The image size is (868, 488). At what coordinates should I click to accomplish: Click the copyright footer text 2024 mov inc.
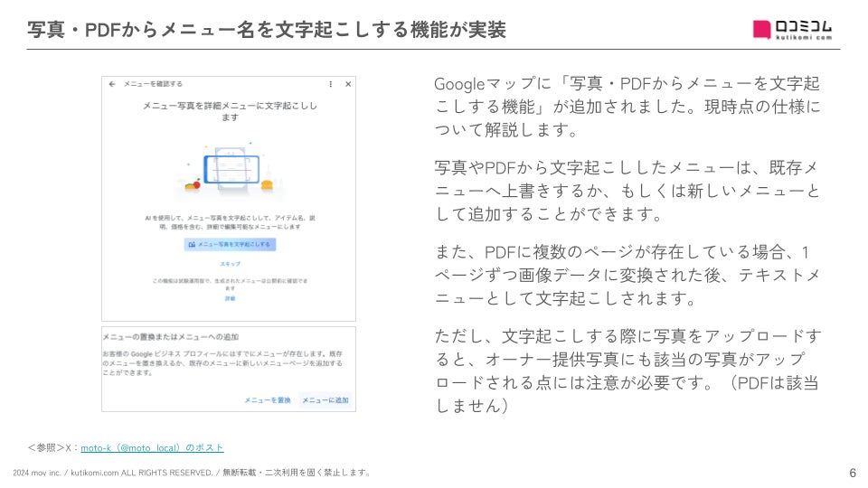pyautogui.click(x=191, y=473)
